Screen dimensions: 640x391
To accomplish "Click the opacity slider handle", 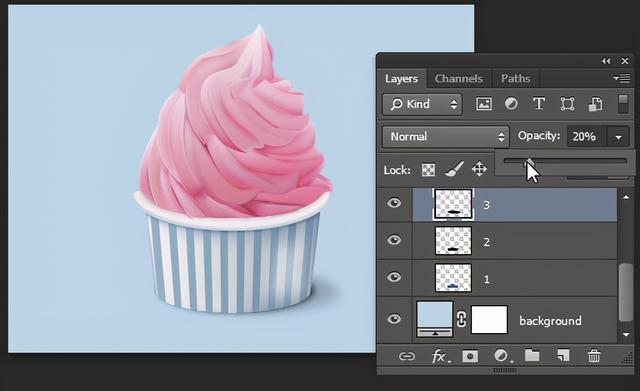I will (x=529, y=163).
